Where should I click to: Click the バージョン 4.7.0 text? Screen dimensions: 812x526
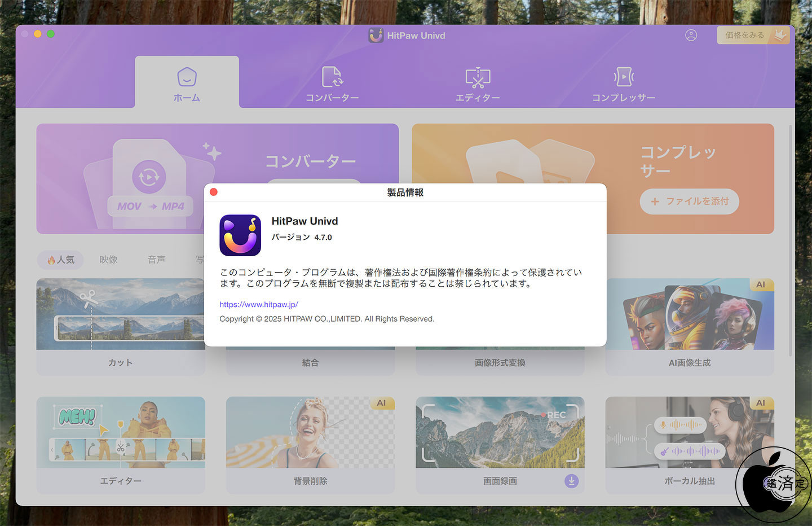point(302,237)
